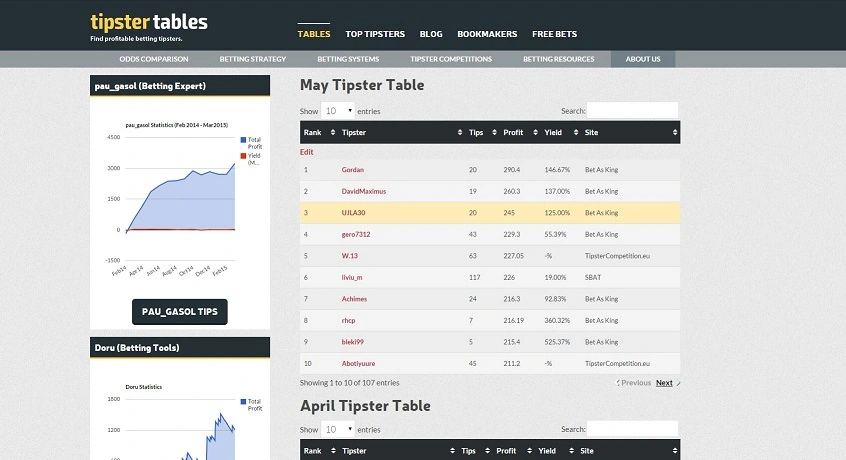Click Profit column sort arrows in May table
The width and height of the screenshot is (846, 460).
[x=533, y=132]
